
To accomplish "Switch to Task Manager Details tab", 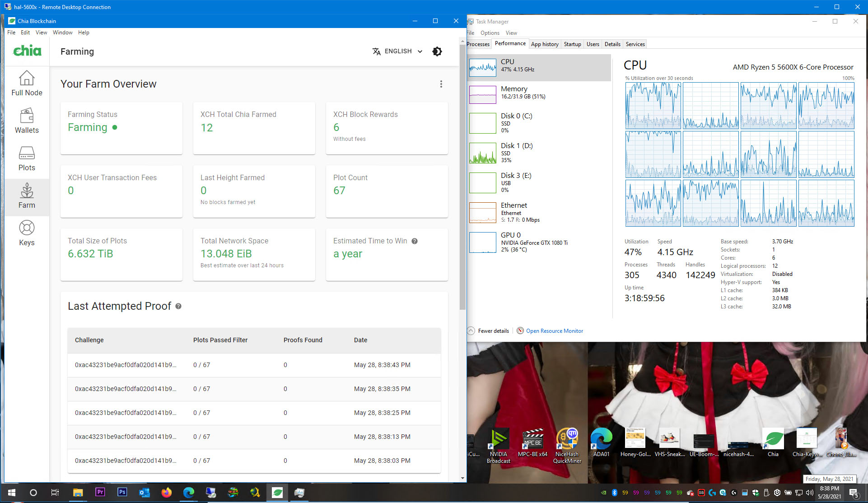I will point(612,44).
